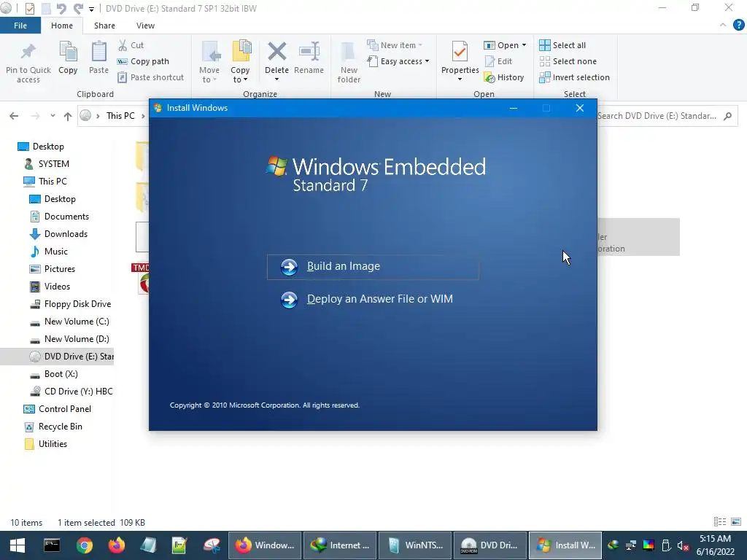Click the Build an Image arrow option
Image resolution: width=747 pixels, height=560 pixels.
[x=373, y=267]
